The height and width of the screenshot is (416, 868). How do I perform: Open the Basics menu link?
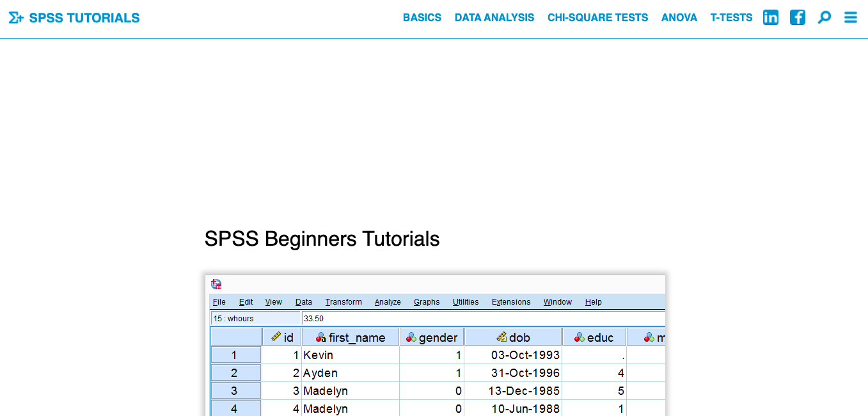422,18
